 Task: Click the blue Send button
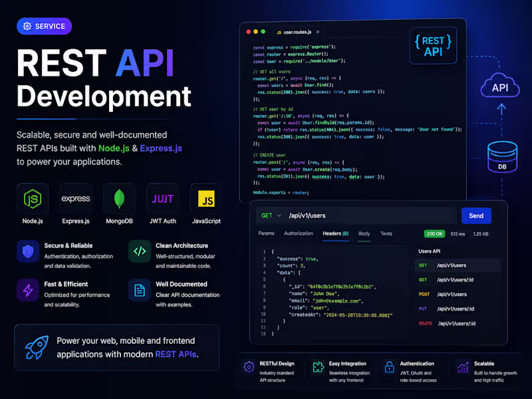pos(476,215)
